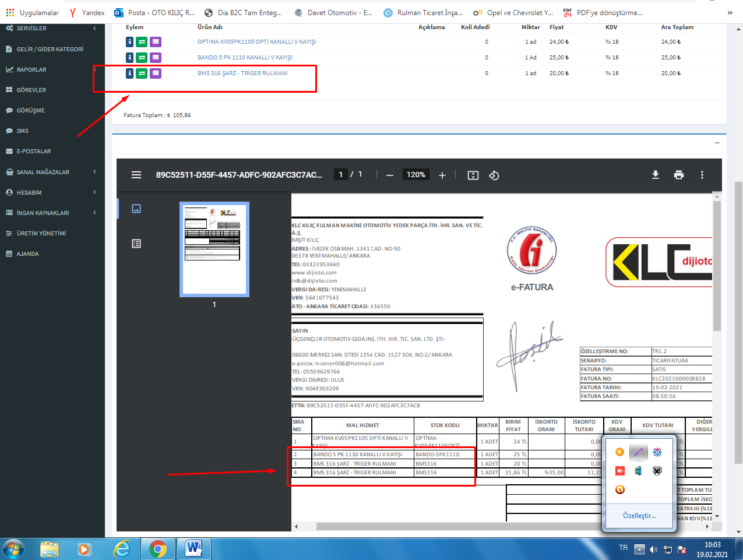Viewport: 743px width, 560px height.
Task: Click Özelleştir link in tray popup
Action: (639, 516)
